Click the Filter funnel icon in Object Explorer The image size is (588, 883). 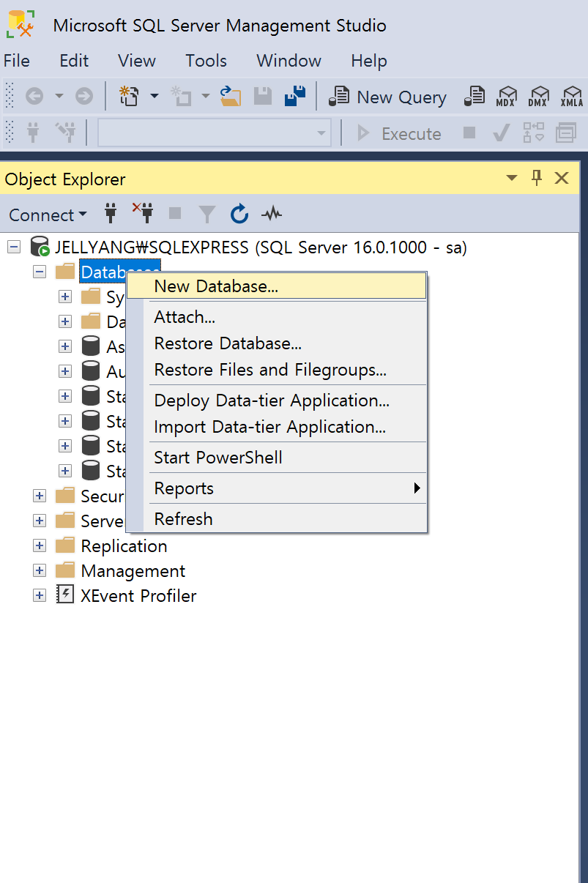(x=207, y=214)
